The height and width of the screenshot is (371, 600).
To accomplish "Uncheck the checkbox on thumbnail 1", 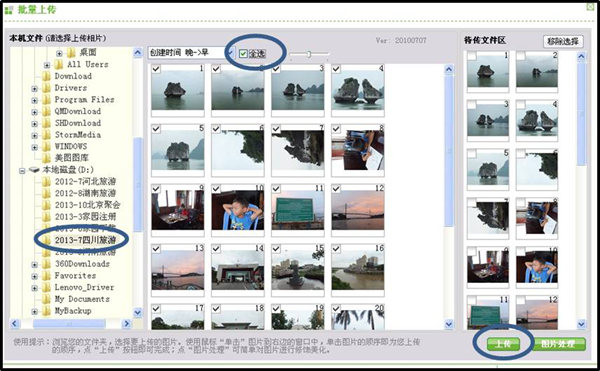I will pos(156,69).
